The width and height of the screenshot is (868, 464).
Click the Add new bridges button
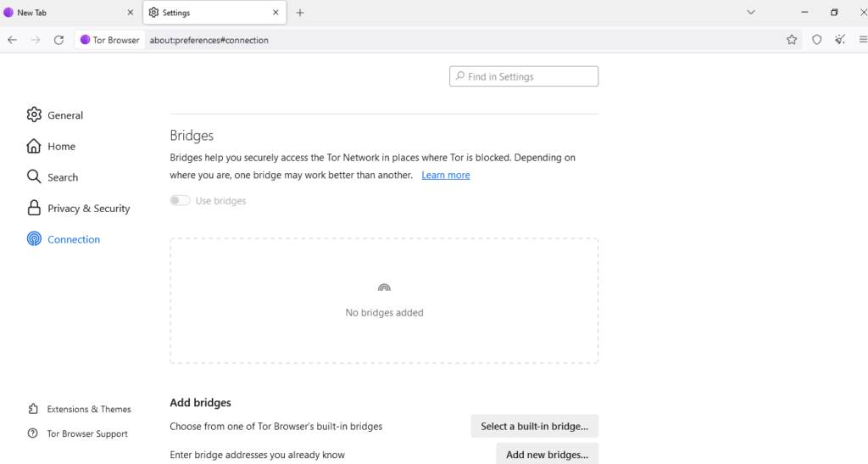click(x=547, y=454)
